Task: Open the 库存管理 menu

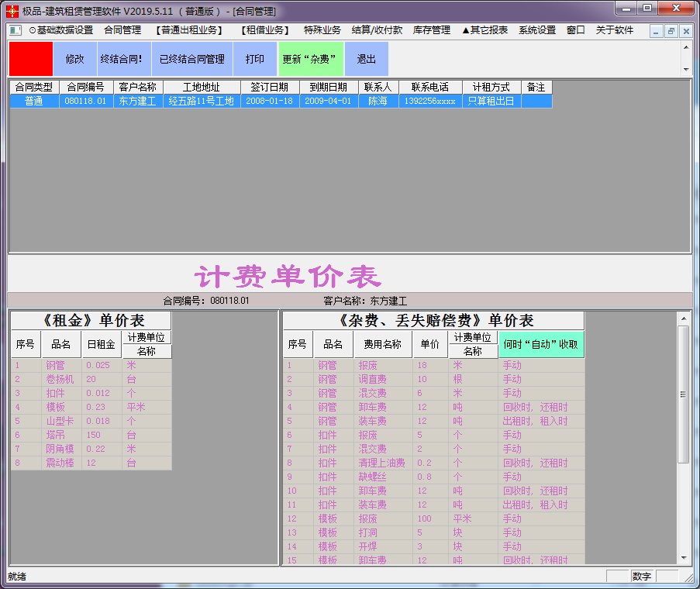Action: [x=432, y=30]
